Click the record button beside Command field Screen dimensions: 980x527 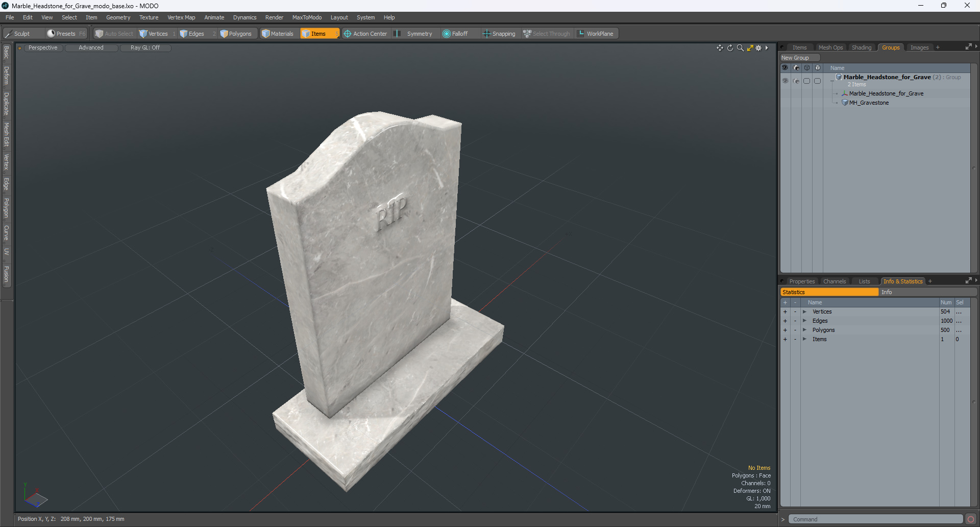tap(971, 519)
